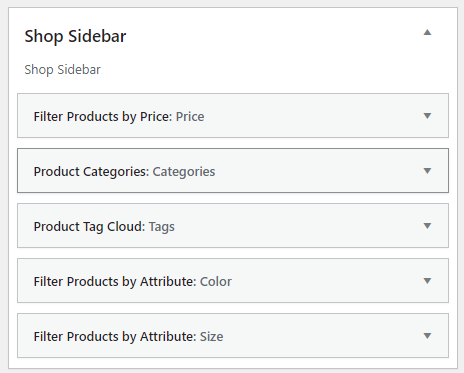
Task: Click the gray Price widget name
Action: click(190, 117)
